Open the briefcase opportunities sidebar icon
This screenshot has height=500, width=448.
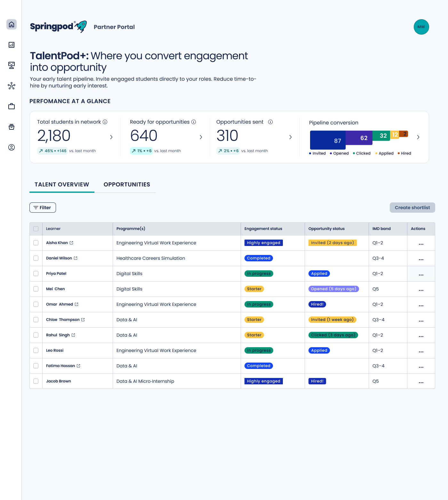[12, 106]
